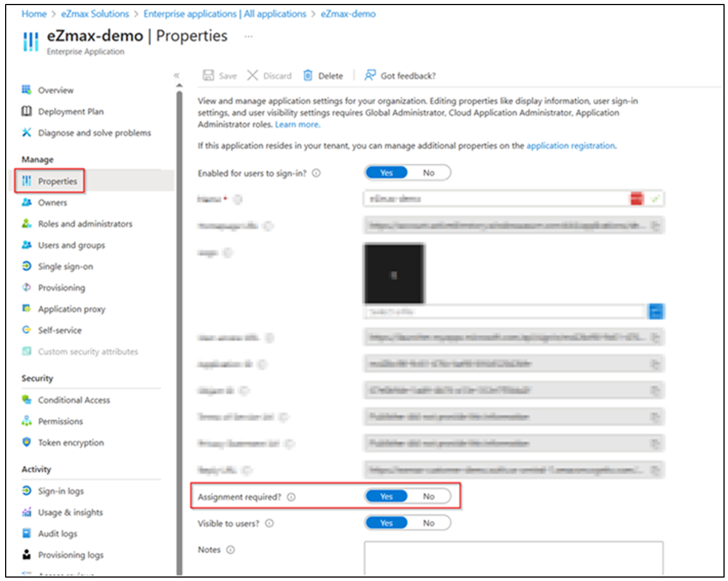728x581 pixels.
Task: Open Users and groups menu item
Action: [x=71, y=245]
